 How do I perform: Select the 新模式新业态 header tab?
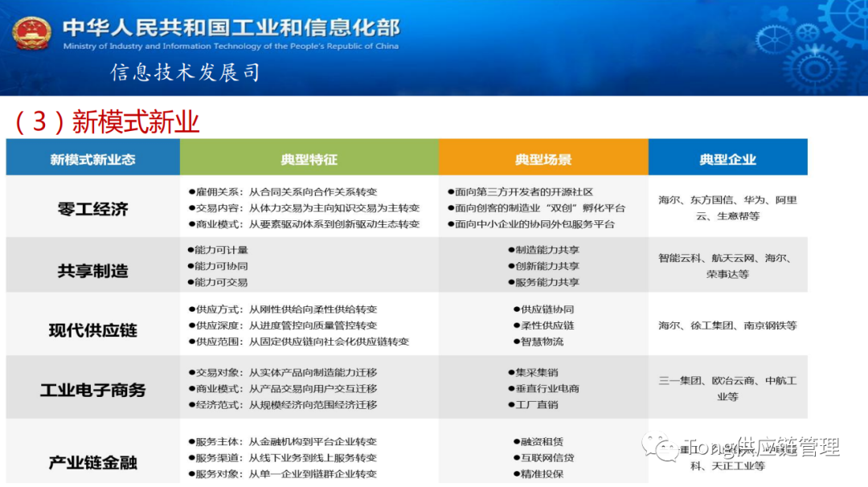point(92,158)
